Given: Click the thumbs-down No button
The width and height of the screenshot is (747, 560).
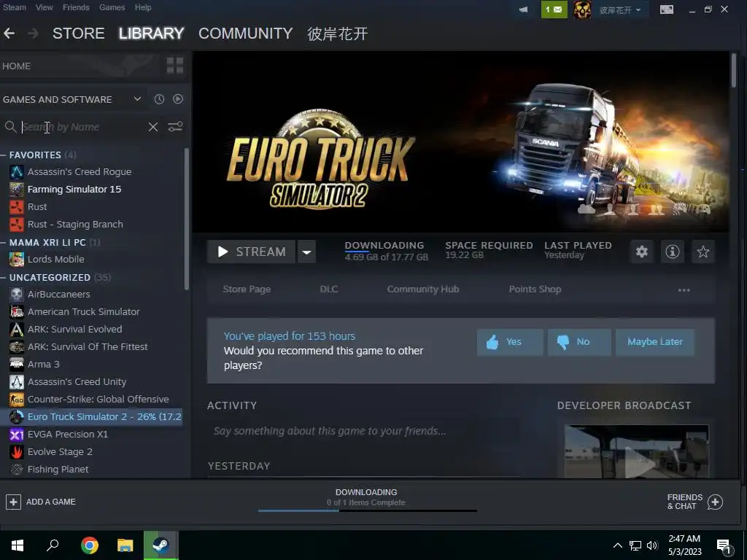Looking at the screenshot, I should pyautogui.click(x=579, y=342).
